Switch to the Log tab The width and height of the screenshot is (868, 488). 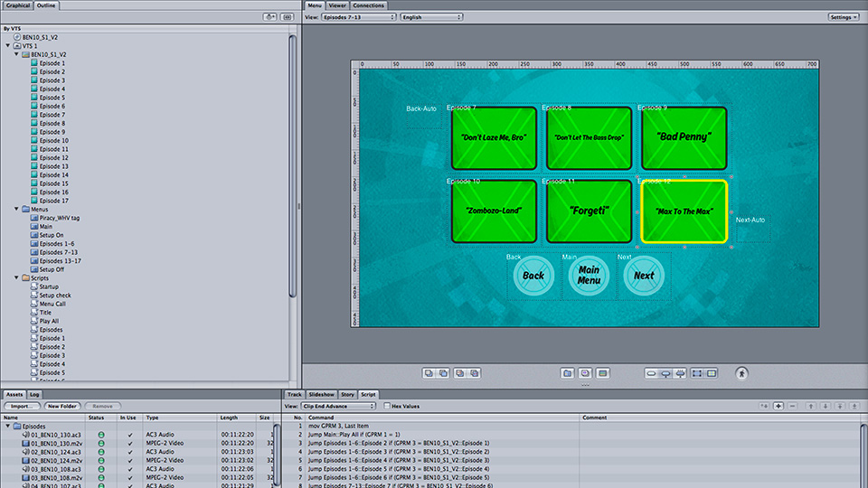(34, 395)
